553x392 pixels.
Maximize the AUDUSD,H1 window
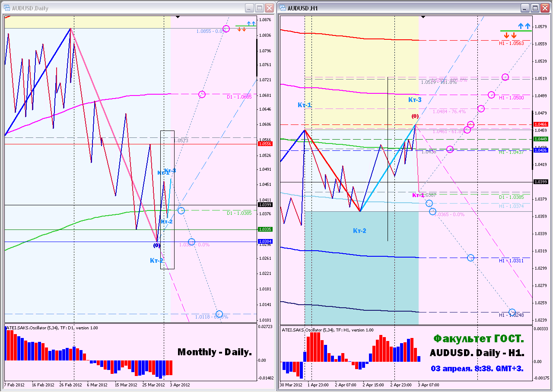point(535,8)
